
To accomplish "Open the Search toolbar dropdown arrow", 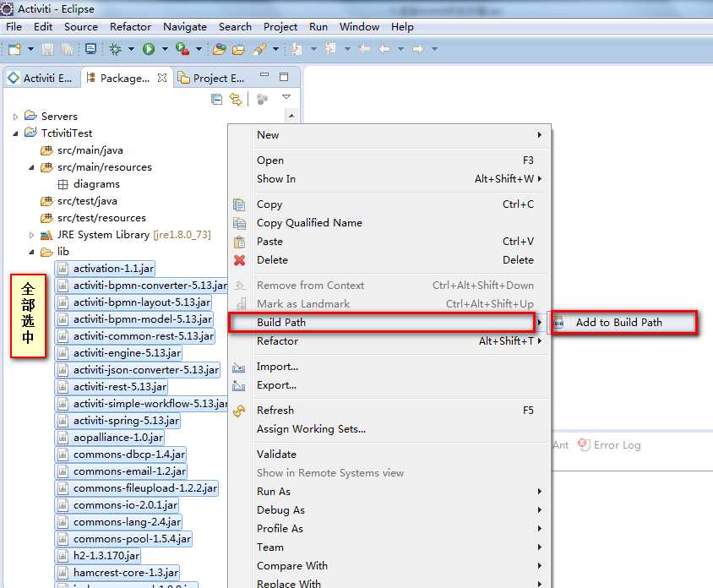I will pos(275,49).
